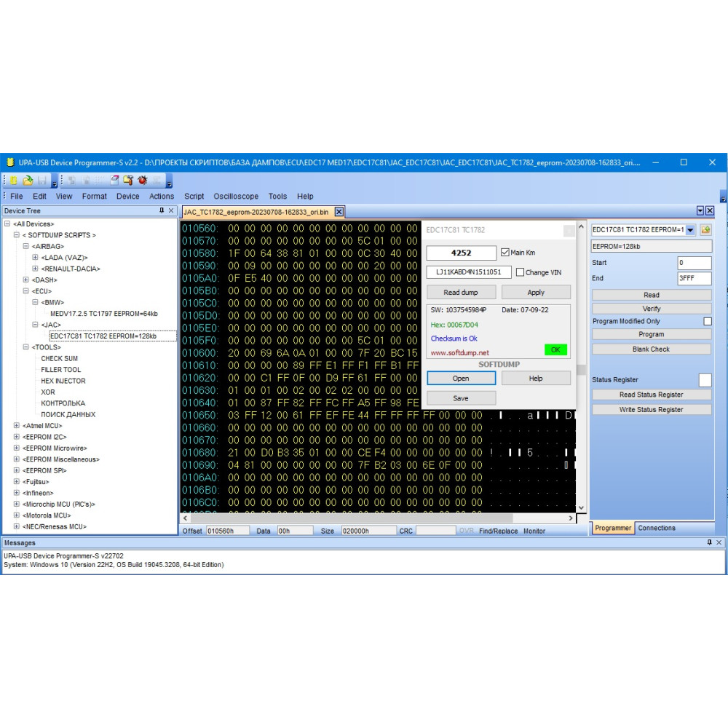Viewport: 728px width, 728px height.
Task: Click the Read dump button
Action: click(461, 292)
